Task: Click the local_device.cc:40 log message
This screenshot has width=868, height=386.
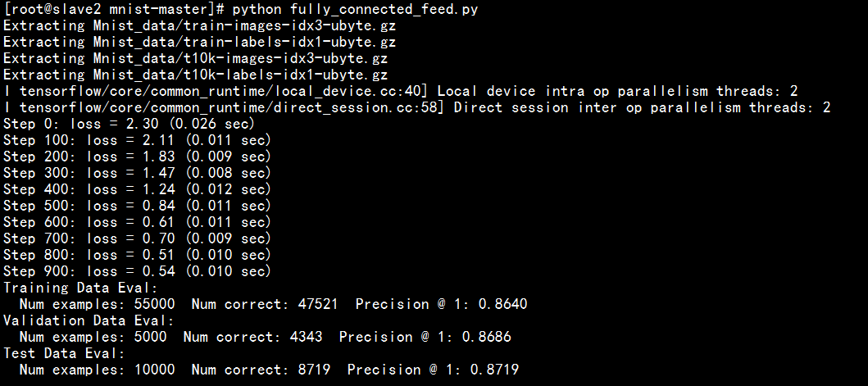Action: tap(401, 91)
